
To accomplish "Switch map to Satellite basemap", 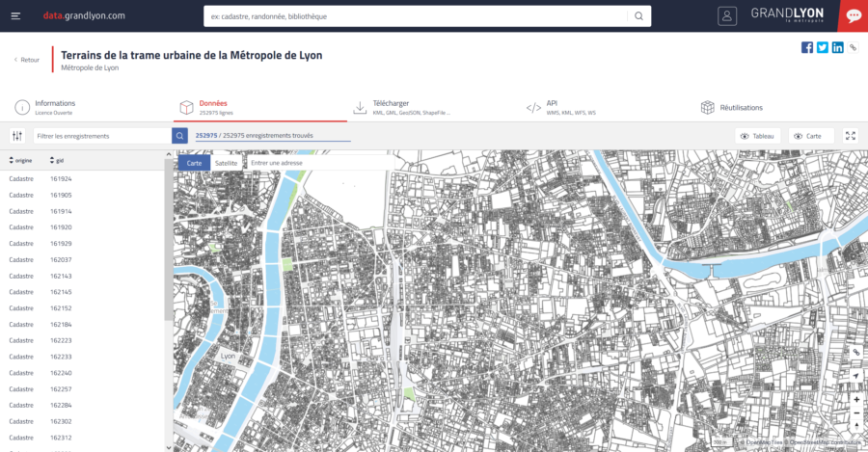I will [227, 163].
